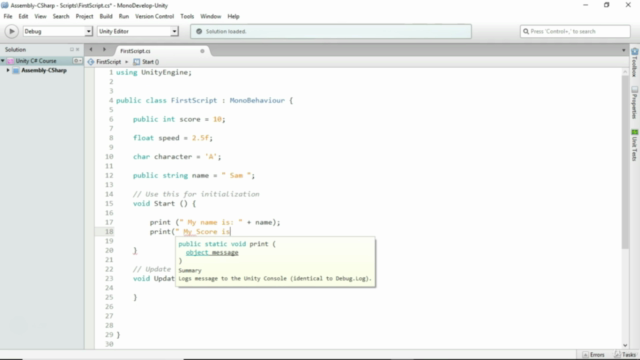Click the comment 'Use this for initialization'
This screenshot has height=360, width=640.
(202, 194)
